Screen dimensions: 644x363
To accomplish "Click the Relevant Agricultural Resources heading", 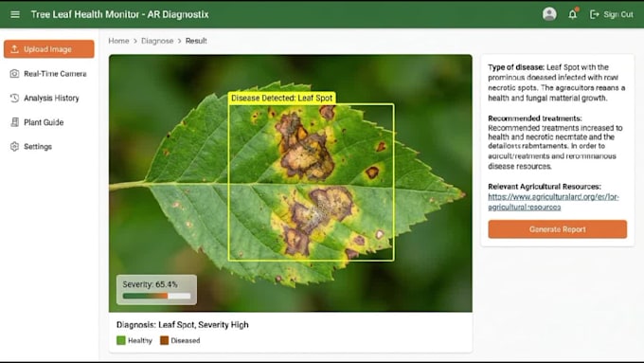I will (x=545, y=186).
